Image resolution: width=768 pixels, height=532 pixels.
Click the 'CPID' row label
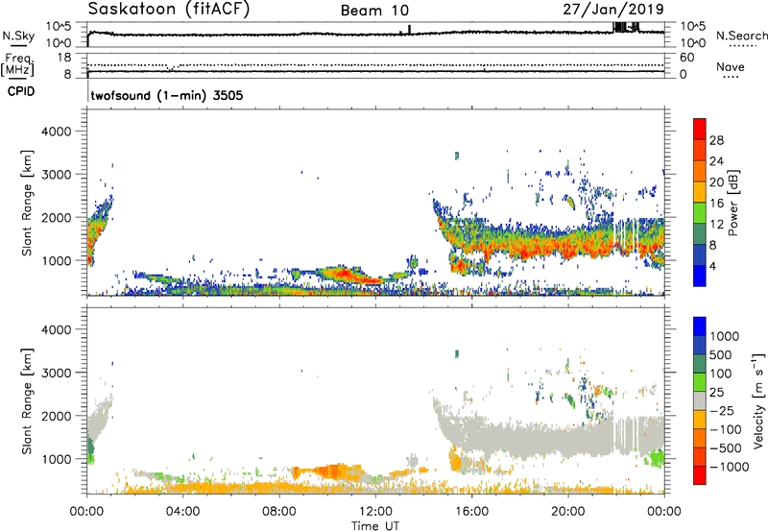coord(21,91)
